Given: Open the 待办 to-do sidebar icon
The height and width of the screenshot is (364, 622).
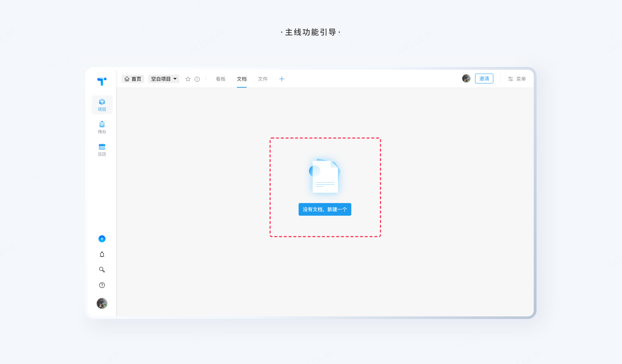Looking at the screenshot, I should (x=102, y=127).
